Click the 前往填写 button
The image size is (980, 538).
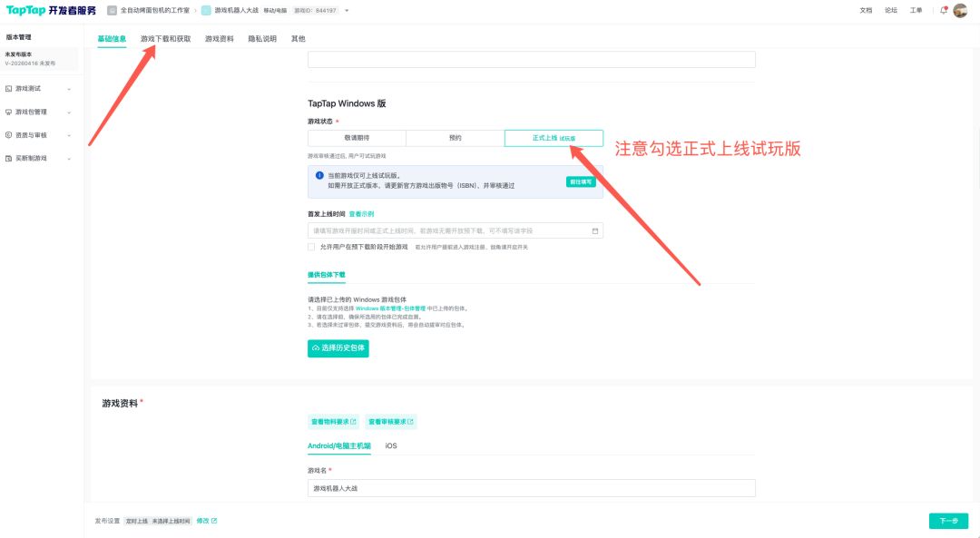pyautogui.click(x=581, y=181)
